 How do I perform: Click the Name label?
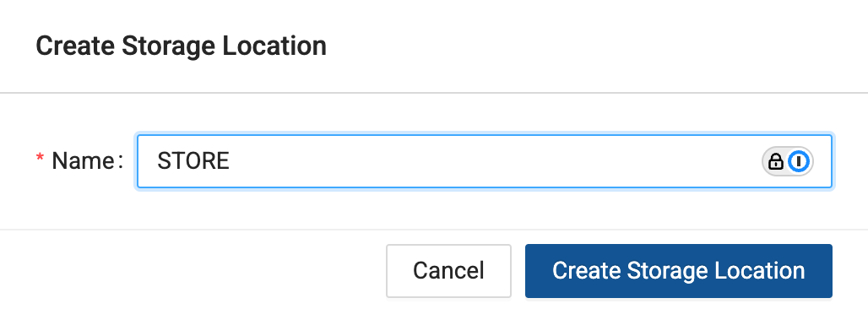(83, 161)
